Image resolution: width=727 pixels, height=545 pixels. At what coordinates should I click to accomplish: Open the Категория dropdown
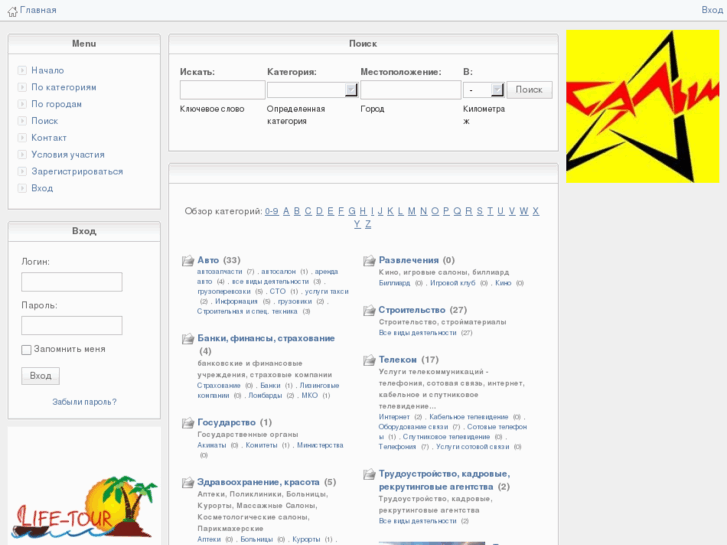click(312, 90)
